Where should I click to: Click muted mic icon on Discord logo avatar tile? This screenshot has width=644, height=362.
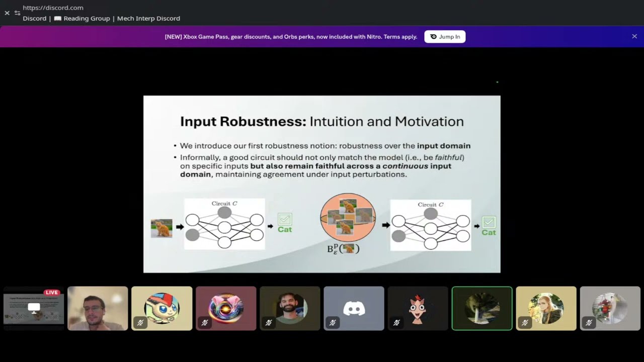click(x=333, y=322)
